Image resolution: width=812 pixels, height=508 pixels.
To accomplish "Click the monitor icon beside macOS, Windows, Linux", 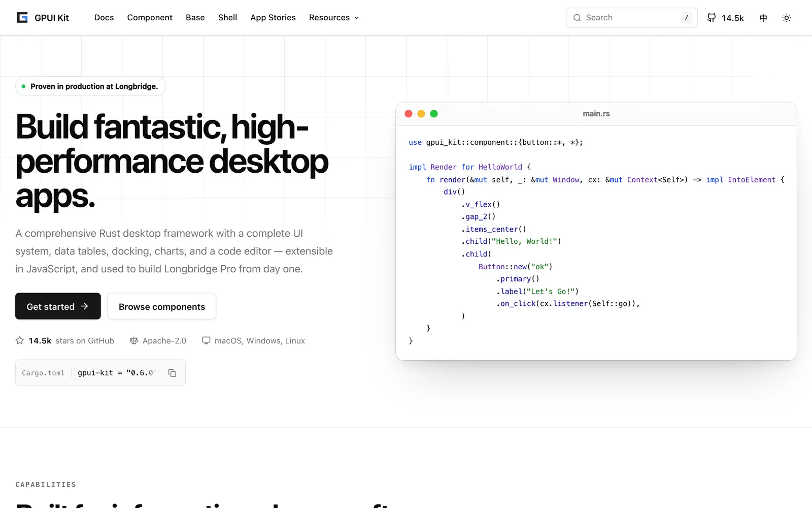I will point(206,340).
